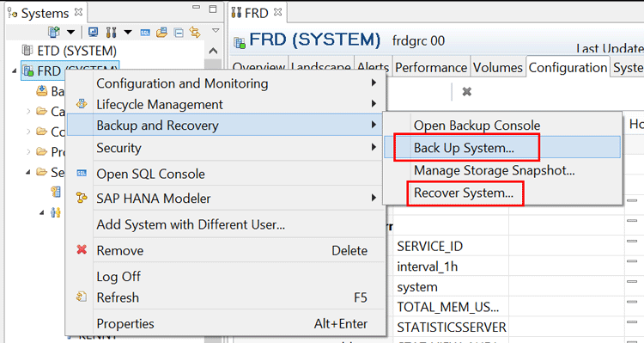
Task: Switch to the Performance tab
Action: pos(431,67)
